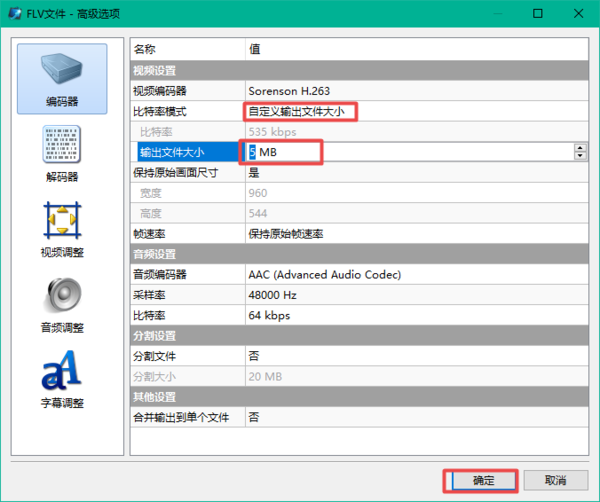Change 帧速率 value 保持原始帧速率
This screenshot has width=600, height=502.
pyautogui.click(x=416, y=234)
